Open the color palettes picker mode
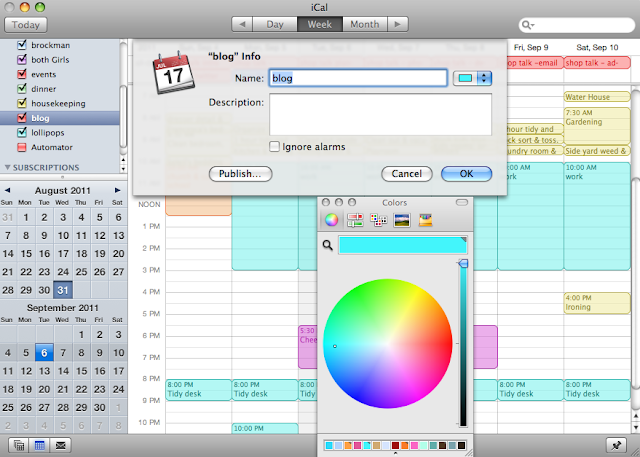Viewport: 640px width, 457px height. pyautogui.click(x=378, y=220)
